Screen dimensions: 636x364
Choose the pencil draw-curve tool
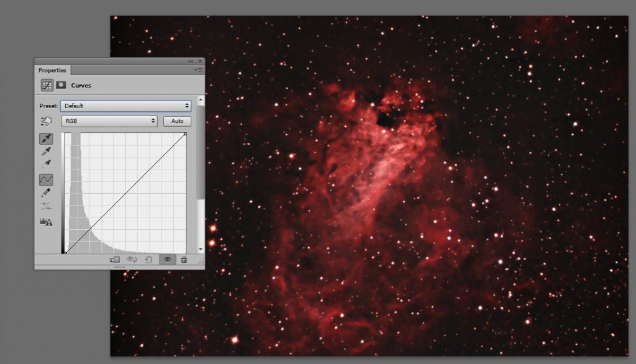click(46, 193)
